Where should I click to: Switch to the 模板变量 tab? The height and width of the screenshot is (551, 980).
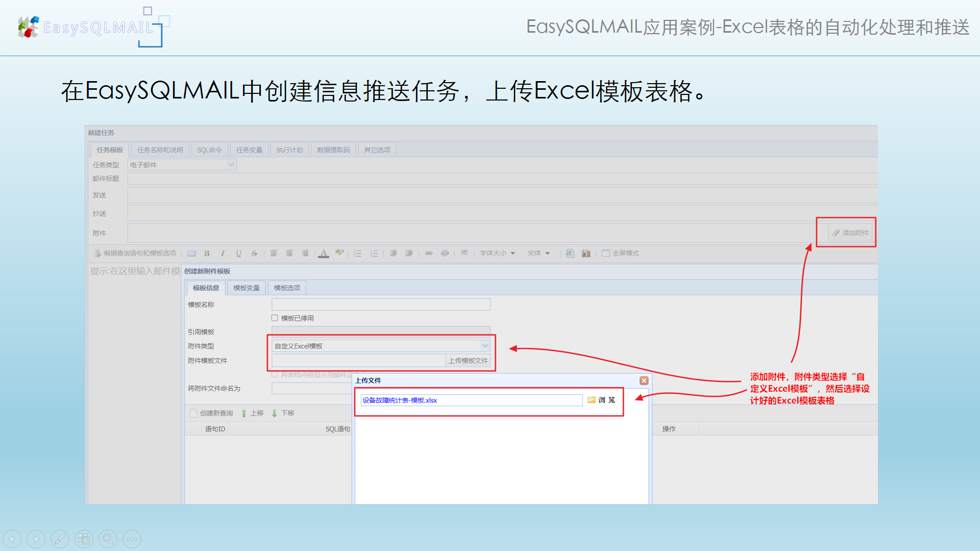click(247, 288)
